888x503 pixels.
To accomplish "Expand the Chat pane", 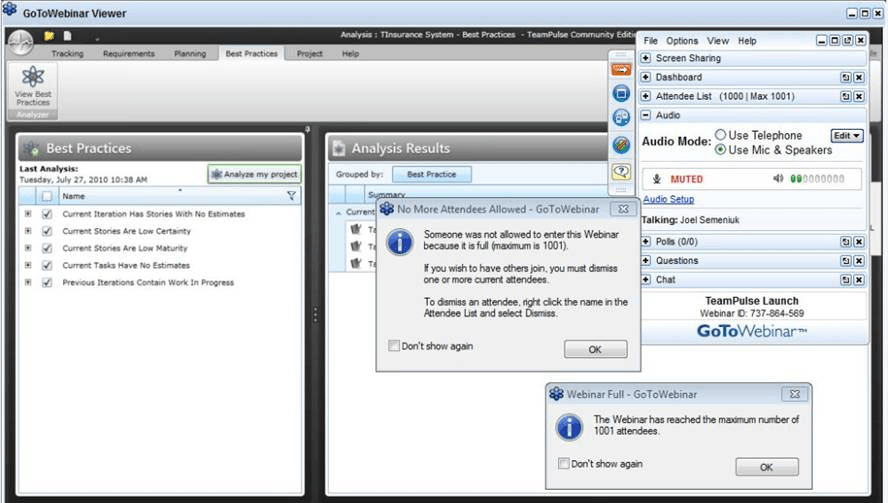I will (646, 279).
